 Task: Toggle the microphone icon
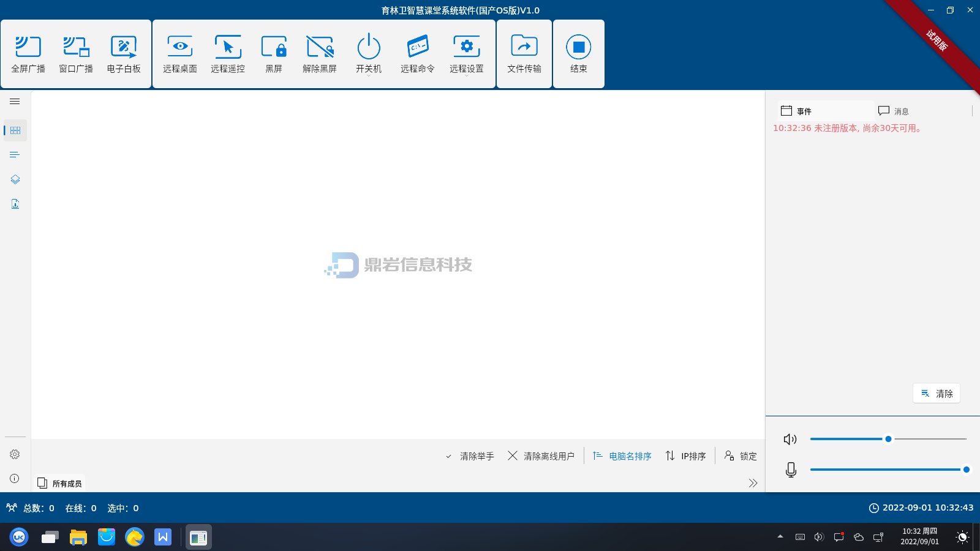coord(791,470)
